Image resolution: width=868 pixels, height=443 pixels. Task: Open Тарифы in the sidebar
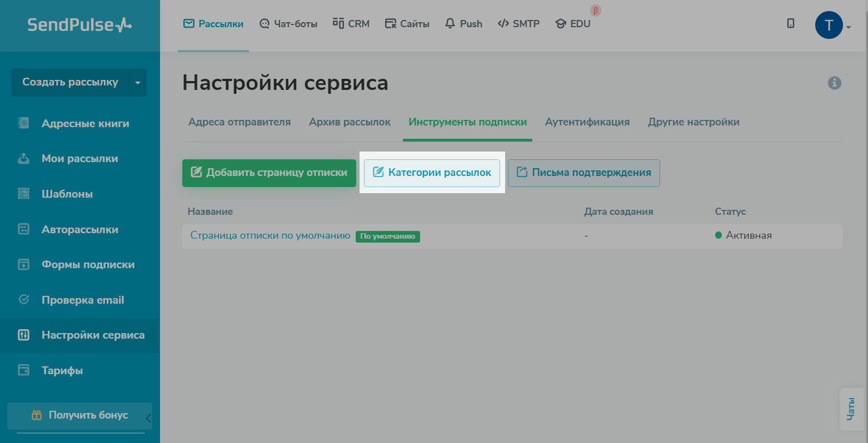(62, 371)
